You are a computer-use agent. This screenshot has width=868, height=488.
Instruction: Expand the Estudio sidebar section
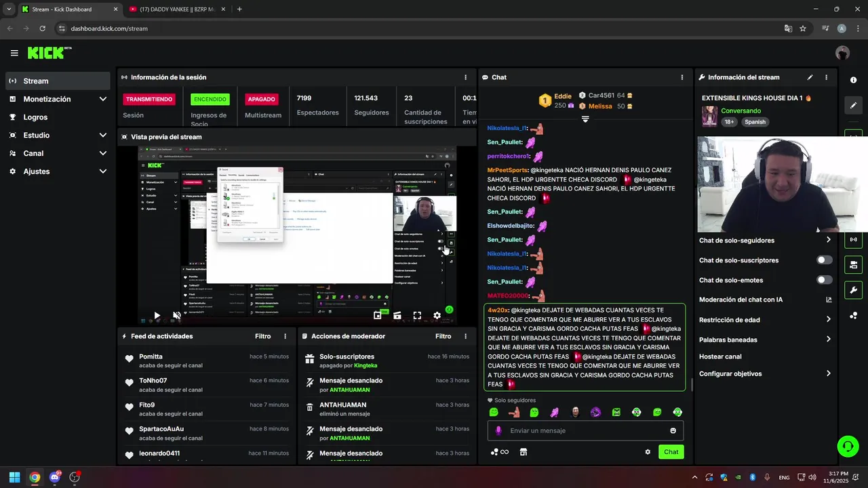[x=103, y=135]
